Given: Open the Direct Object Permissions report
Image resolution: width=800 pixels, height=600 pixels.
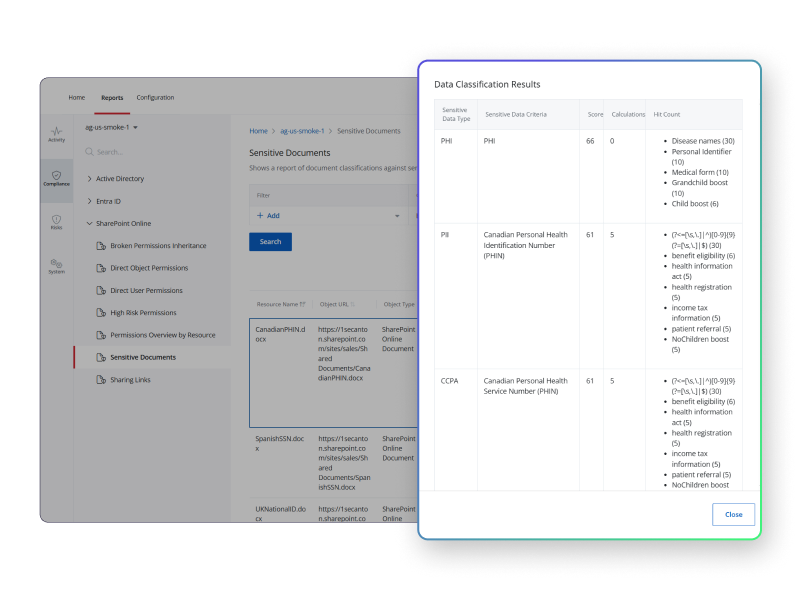Looking at the screenshot, I should click(152, 267).
